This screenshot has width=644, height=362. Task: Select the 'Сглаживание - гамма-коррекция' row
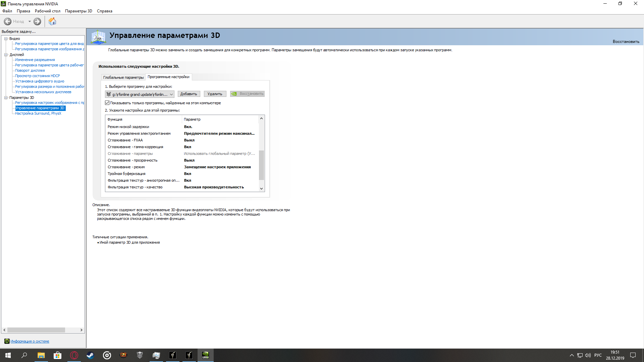[x=182, y=147]
